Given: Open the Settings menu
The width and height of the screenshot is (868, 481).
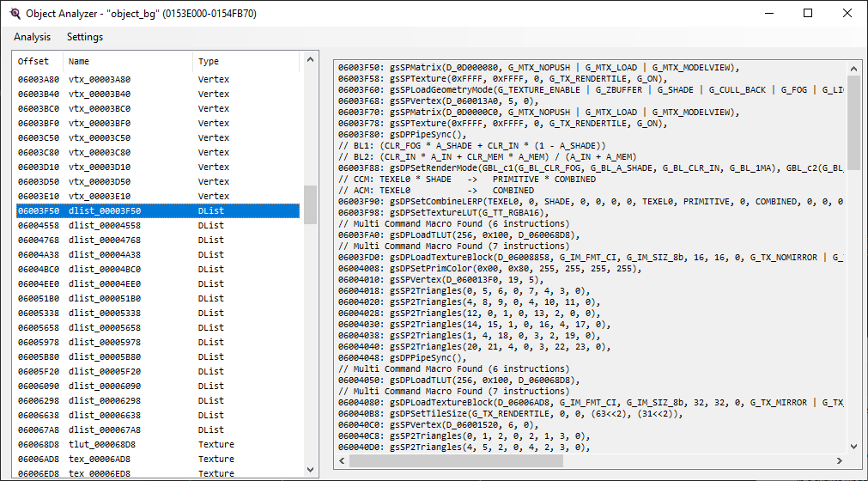Looking at the screenshot, I should tap(85, 37).
